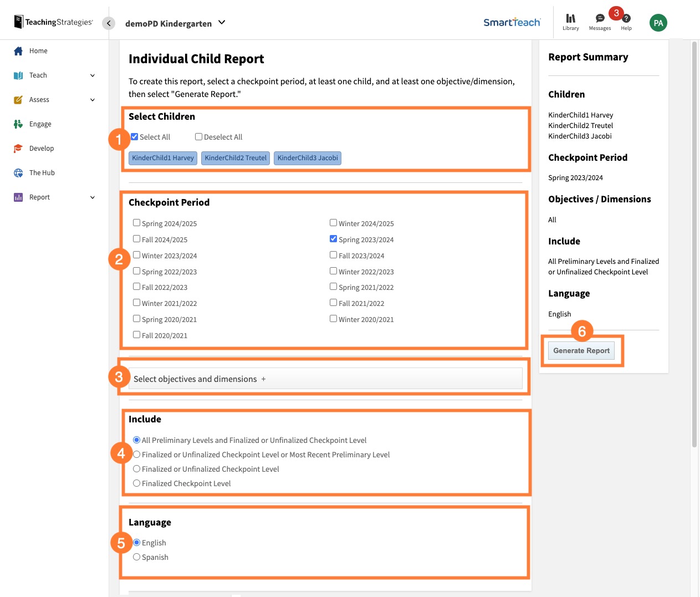Viewport: 700px width, 597px height.
Task: Click the Develop graduation cap icon
Action: pyautogui.click(x=18, y=149)
